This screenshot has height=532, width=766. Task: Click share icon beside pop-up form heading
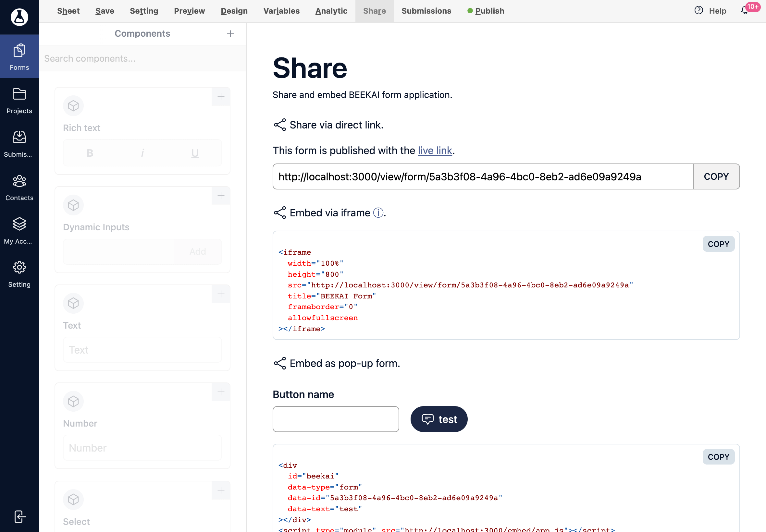[280, 363]
